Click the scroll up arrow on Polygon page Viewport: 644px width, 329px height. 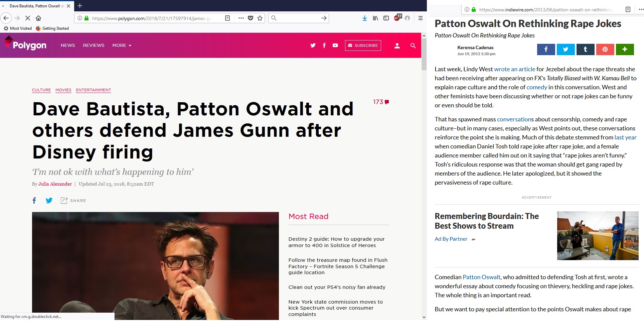click(424, 35)
